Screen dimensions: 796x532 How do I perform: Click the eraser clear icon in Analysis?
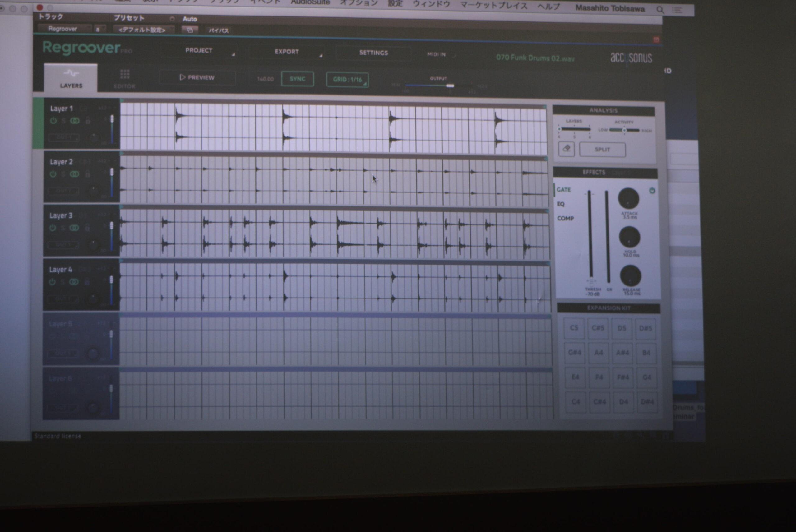click(x=566, y=149)
